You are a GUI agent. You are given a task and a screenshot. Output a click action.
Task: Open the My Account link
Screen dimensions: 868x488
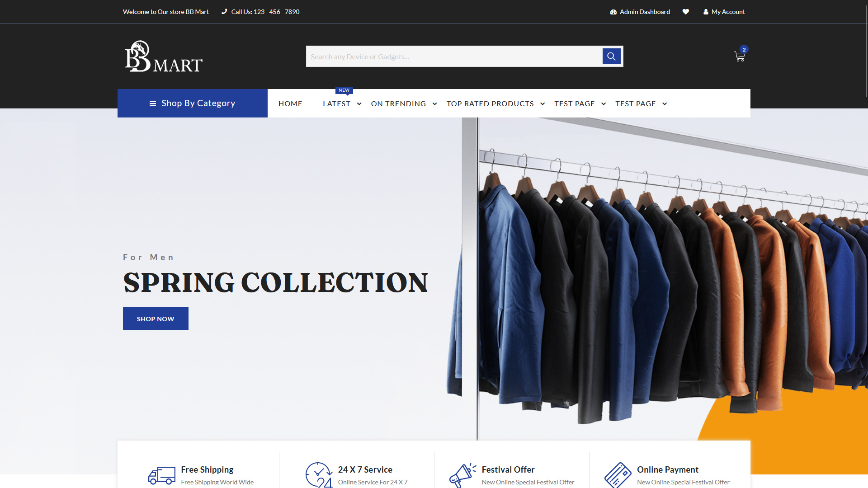tap(724, 12)
